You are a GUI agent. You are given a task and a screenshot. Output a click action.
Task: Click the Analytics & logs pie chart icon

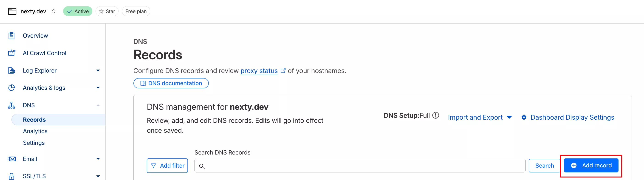11,88
